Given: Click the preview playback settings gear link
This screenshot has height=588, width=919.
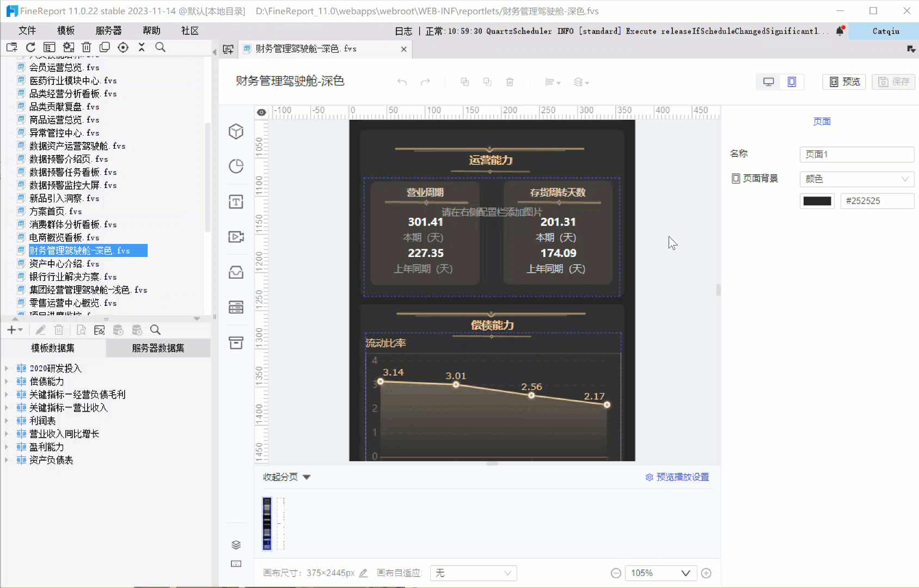Looking at the screenshot, I should coord(677,477).
